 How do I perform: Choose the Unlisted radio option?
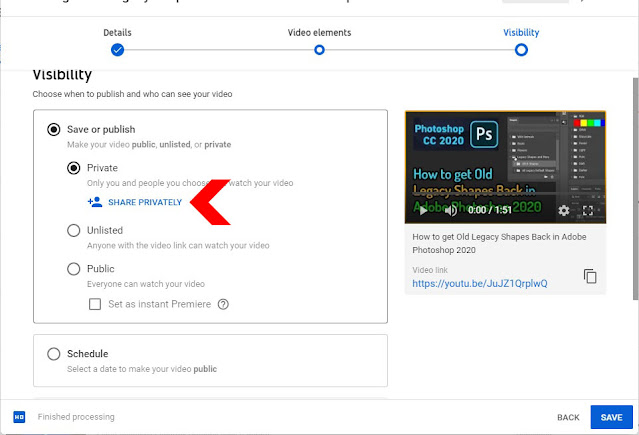73,230
